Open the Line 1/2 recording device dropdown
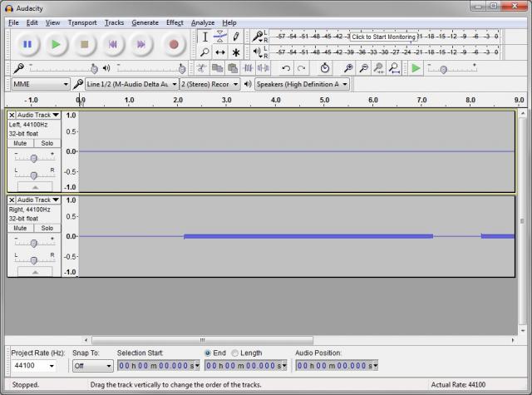 131,84
